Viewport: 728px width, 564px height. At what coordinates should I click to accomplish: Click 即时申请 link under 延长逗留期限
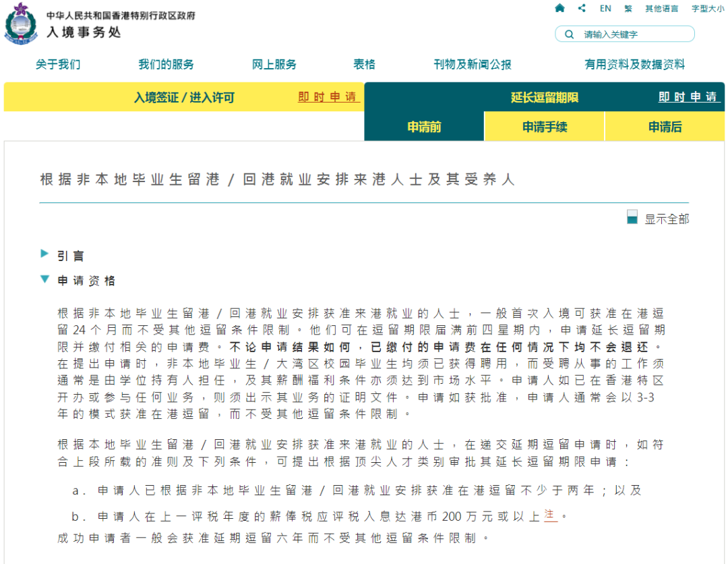click(688, 97)
